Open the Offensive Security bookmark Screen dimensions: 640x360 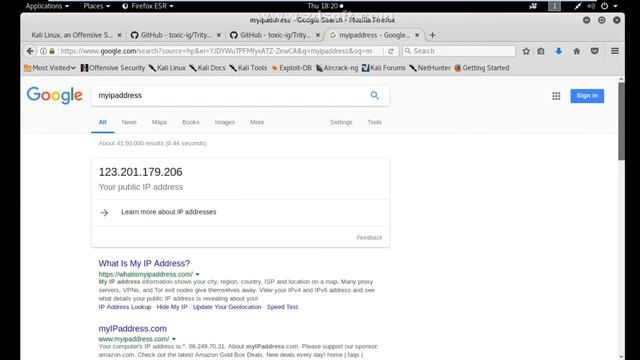click(x=113, y=68)
